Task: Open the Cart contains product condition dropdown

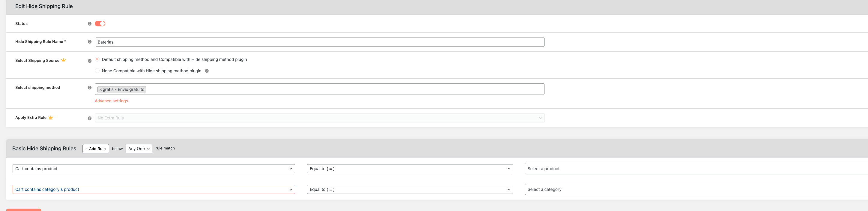Action: click(154, 169)
